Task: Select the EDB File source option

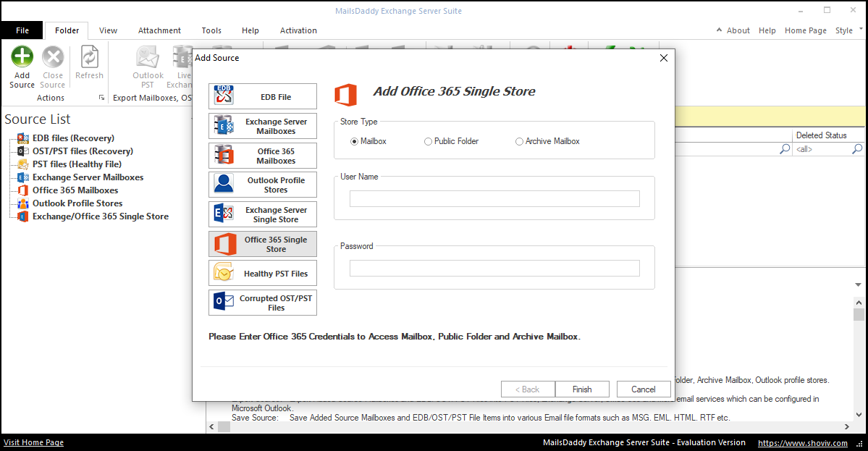Action: tap(262, 96)
